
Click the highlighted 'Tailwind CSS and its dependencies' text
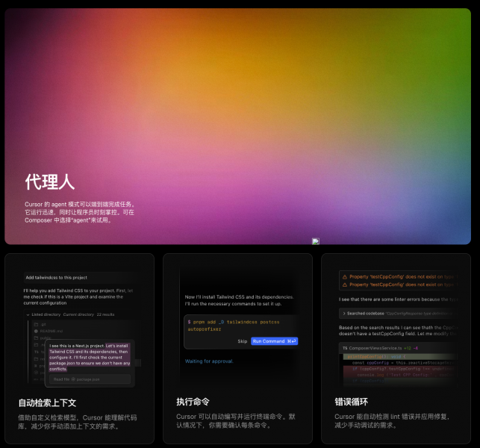coord(84,352)
